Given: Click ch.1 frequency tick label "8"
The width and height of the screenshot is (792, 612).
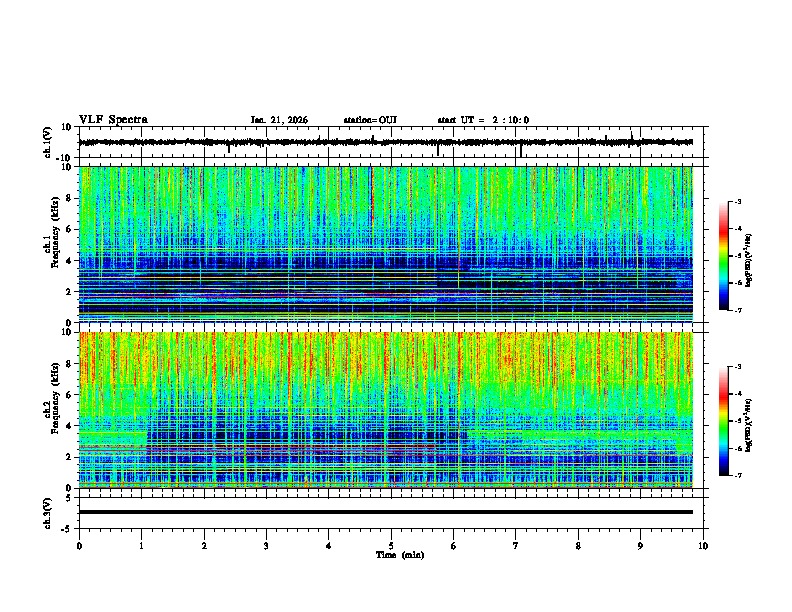Looking at the screenshot, I should point(70,198).
